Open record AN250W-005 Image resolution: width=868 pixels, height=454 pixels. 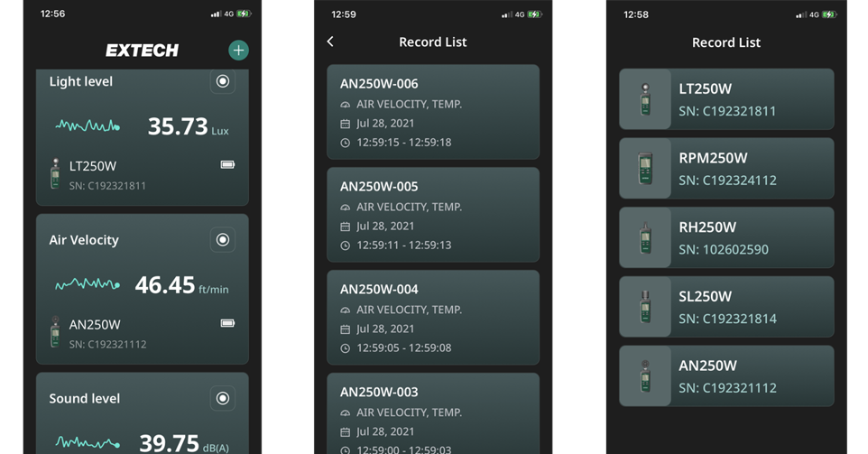(433, 215)
